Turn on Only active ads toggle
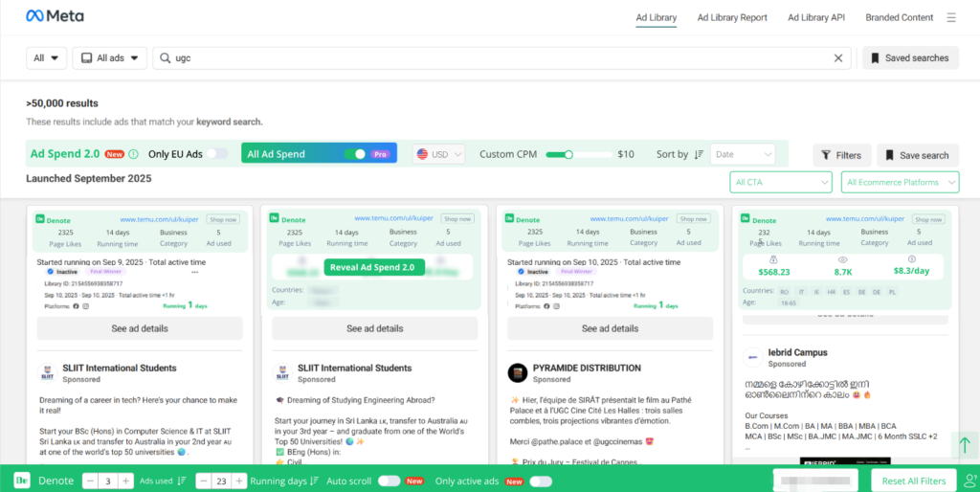The image size is (980, 492). [541, 481]
